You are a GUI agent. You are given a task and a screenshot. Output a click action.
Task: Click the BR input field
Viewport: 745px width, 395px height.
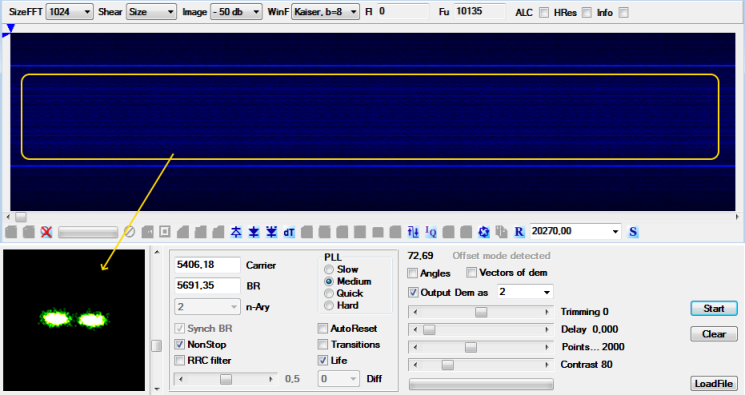[x=207, y=286]
